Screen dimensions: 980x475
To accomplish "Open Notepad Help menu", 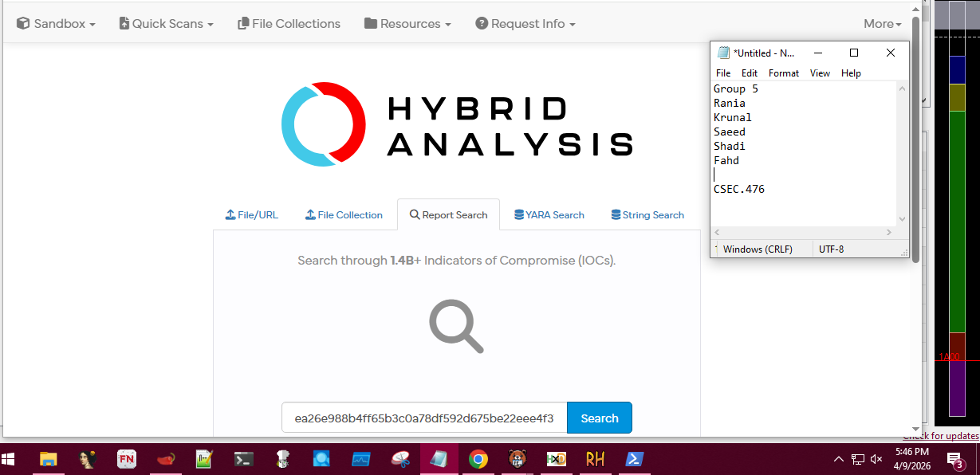I will pos(851,73).
